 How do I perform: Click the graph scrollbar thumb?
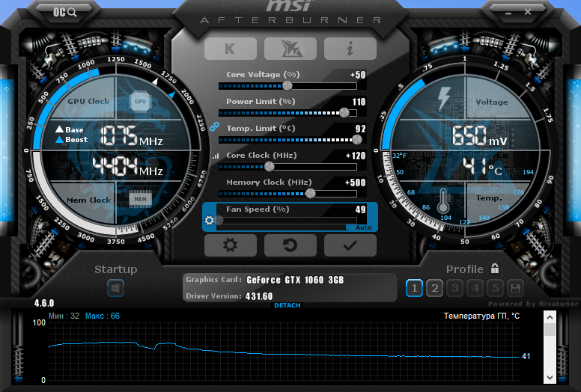click(x=550, y=329)
